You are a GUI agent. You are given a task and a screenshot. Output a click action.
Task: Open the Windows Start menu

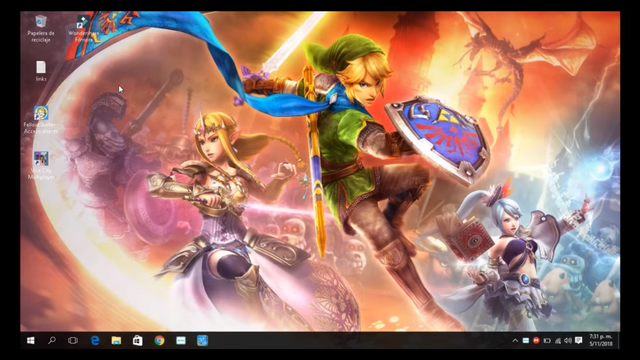tap(31, 340)
